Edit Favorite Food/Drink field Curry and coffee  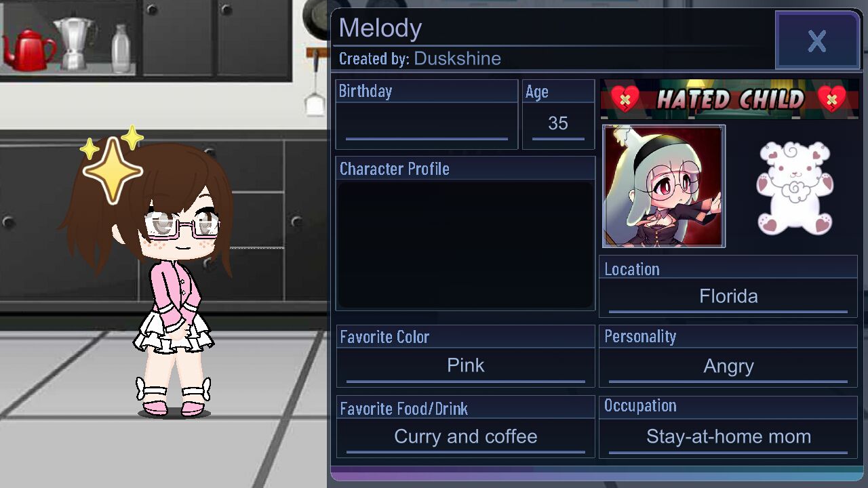(466, 437)
